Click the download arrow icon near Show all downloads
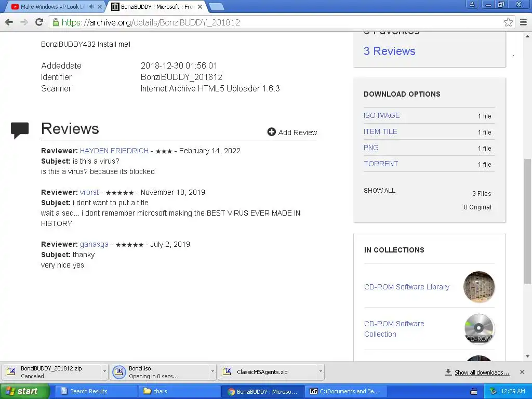The width and height of the screenshot is (532, 399). click(448, 372)
